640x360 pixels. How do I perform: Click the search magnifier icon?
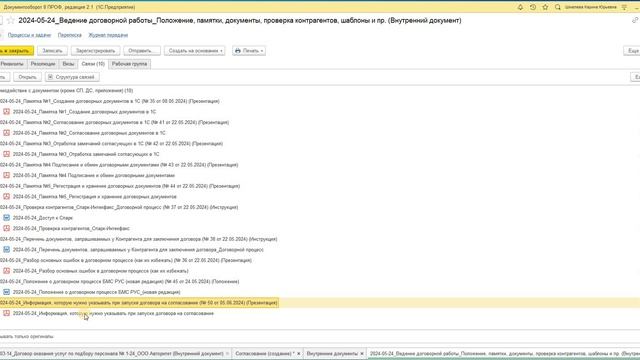(558, 7)
